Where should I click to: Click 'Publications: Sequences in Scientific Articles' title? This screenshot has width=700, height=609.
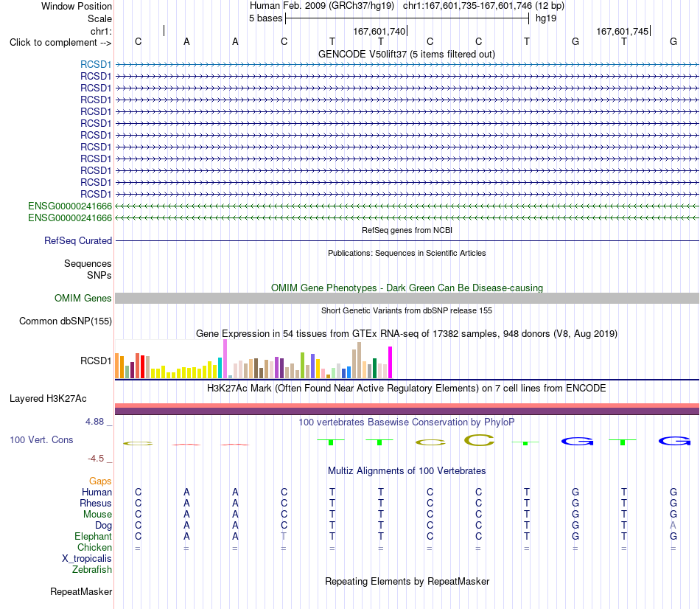point(407,253)
